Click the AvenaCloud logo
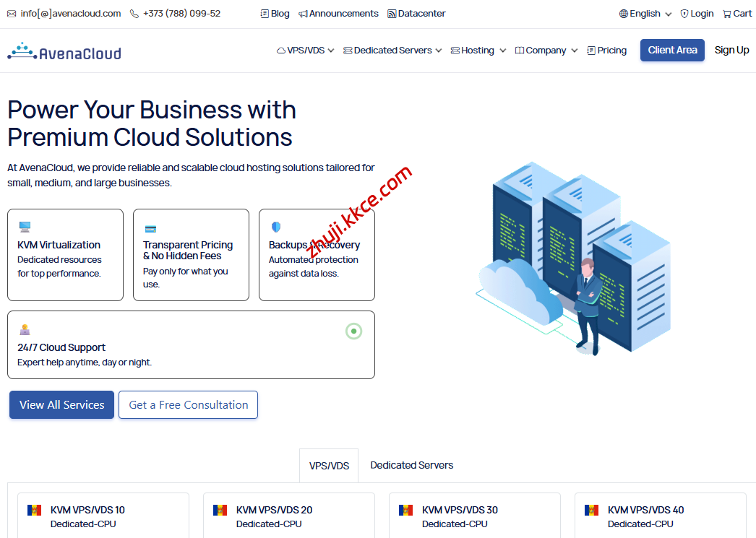756x538 pixels. click(64, 51)
